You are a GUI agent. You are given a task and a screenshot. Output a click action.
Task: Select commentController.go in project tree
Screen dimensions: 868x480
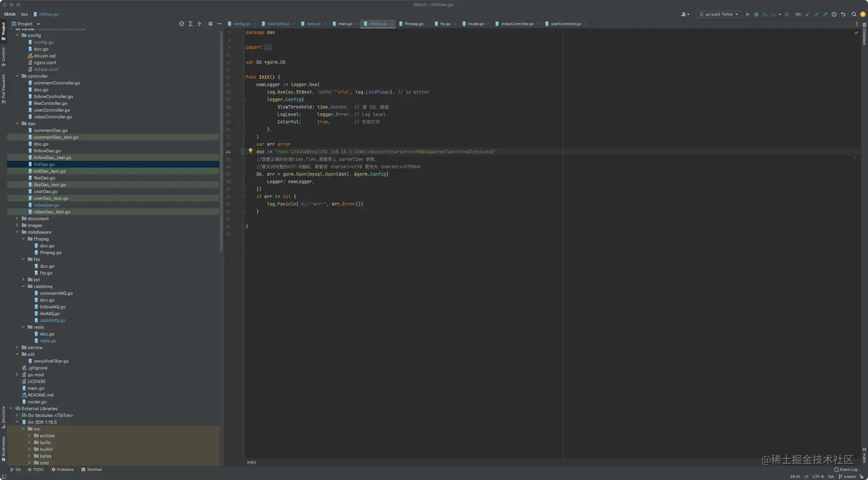[x=57, y=83]
